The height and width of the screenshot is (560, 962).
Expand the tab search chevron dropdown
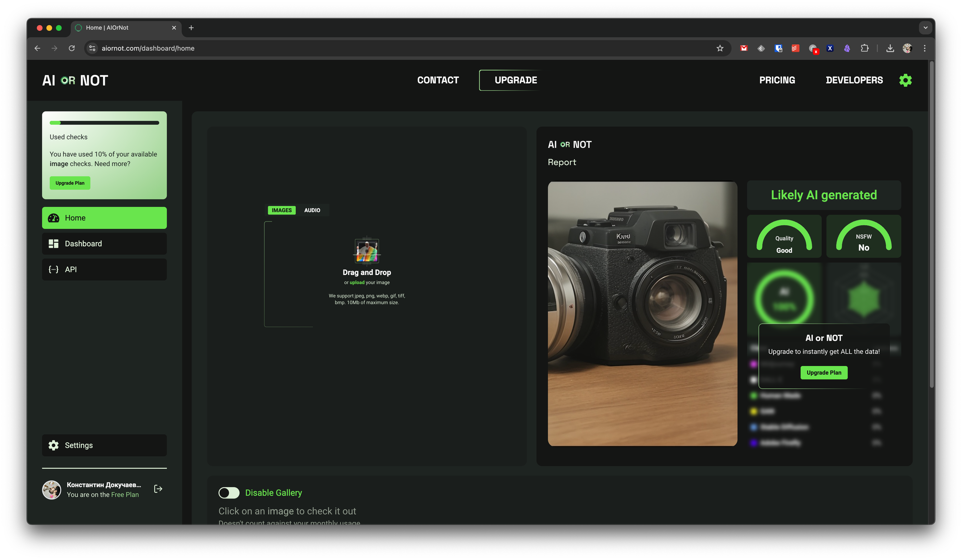tap(925, 28)
